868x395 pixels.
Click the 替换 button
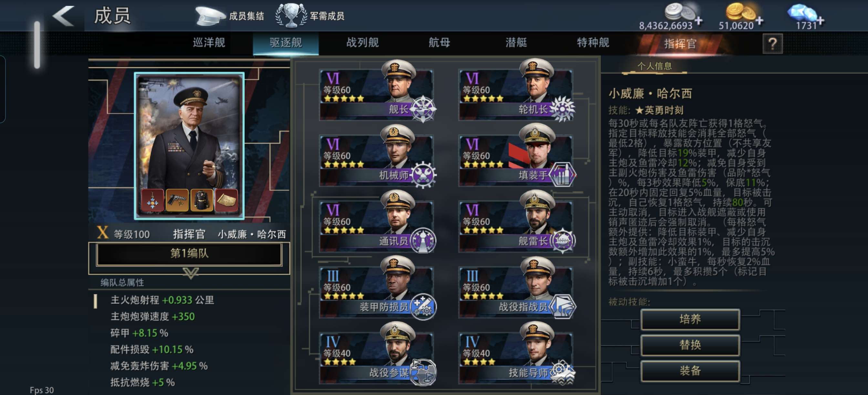pyautogui.click(x=690, y=345)
